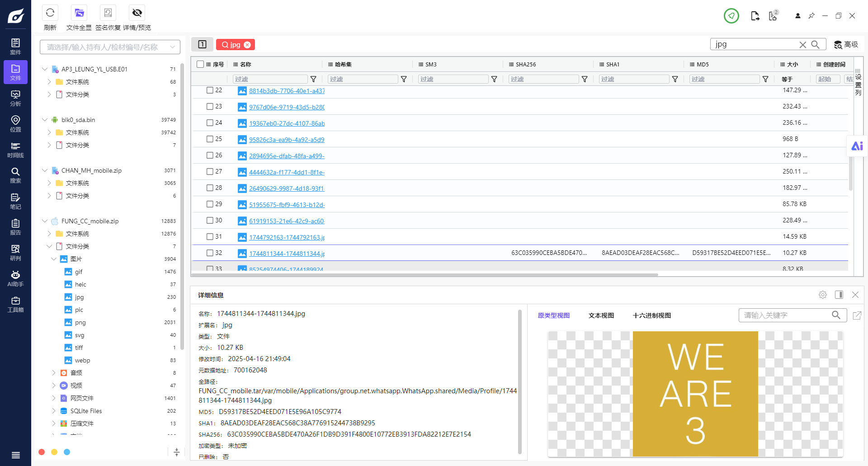Expand 文件分类 under CHAN_MH_mobile.zip
The height and width of the screenshot is (466, 868).
(x=49, y=196)
